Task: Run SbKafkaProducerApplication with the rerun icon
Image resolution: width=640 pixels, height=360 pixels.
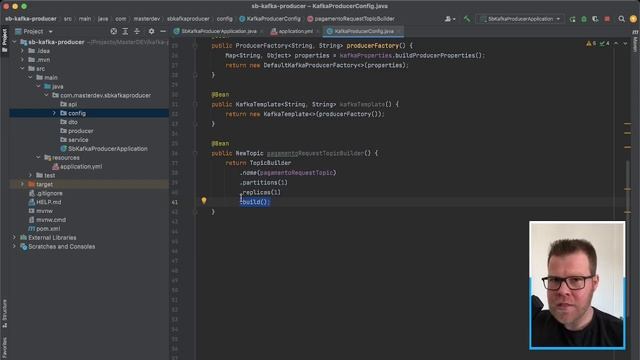Action: click(572, 19)
